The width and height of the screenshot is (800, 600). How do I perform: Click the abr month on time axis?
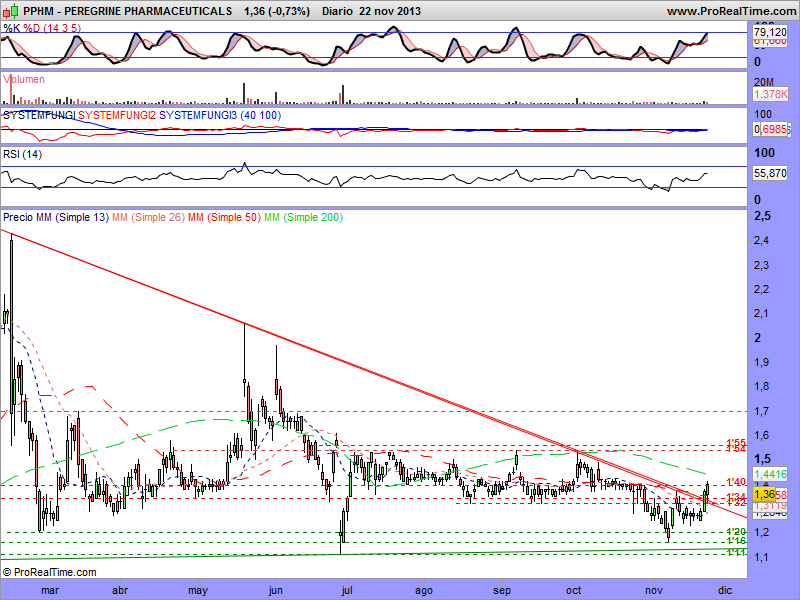(x=120, y=590)
